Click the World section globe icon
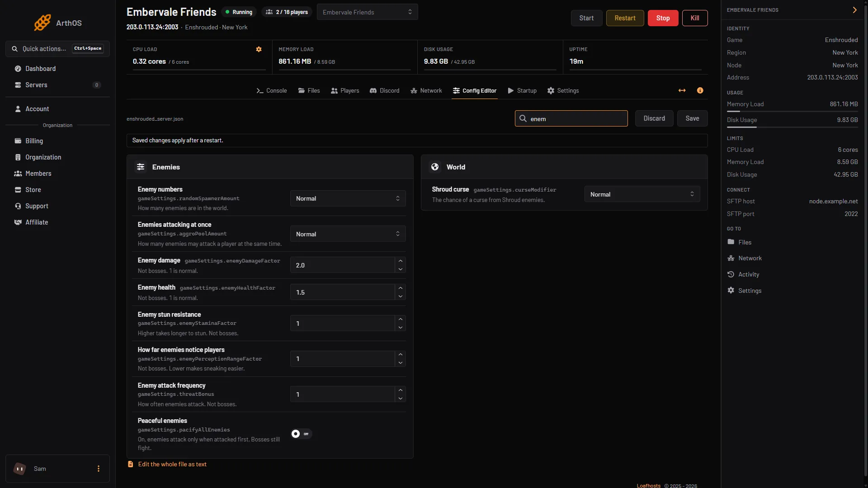 point(435,167)
